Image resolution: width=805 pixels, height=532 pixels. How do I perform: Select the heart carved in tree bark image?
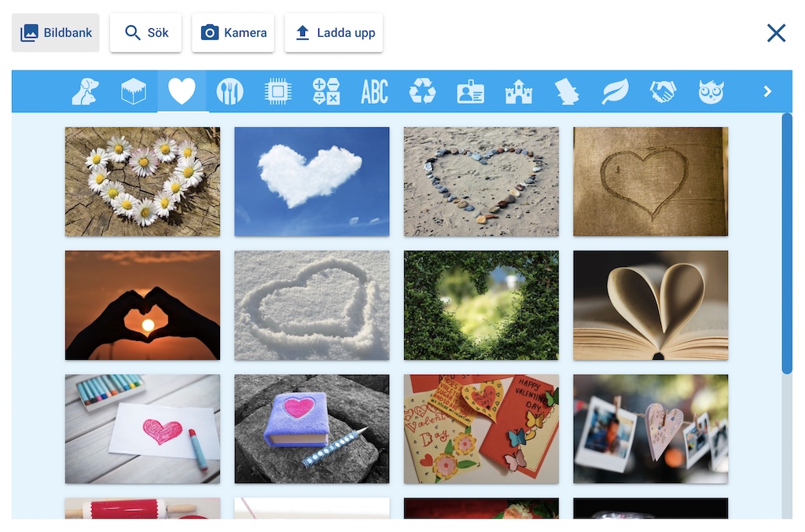tap(651, 182)
